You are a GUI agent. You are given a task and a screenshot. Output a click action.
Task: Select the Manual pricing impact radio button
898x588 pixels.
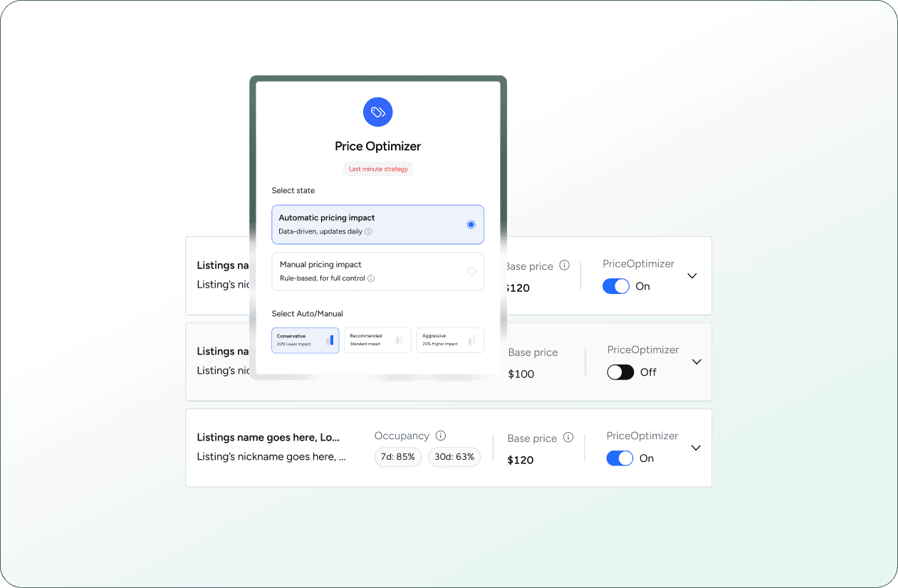(x=471, y=271)
